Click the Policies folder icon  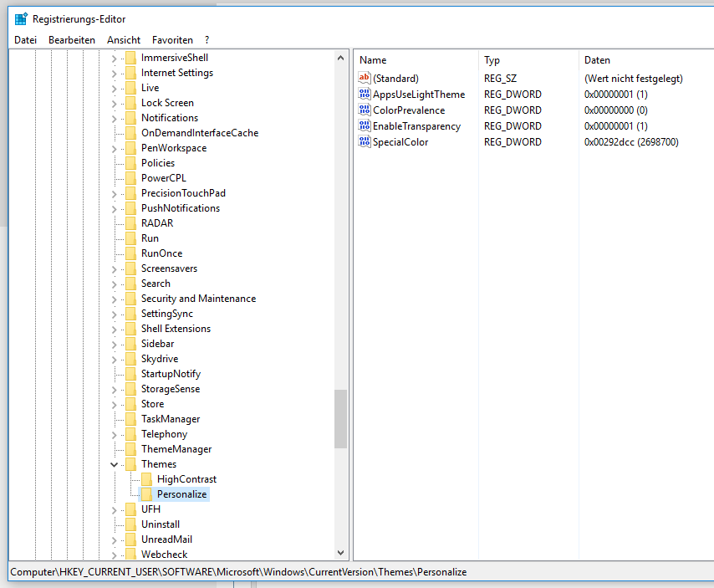130,163
